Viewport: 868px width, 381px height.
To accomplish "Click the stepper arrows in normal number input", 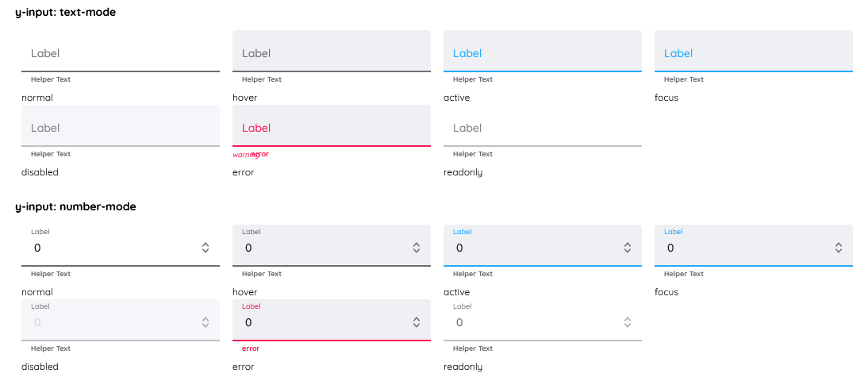I will tap(205, 248).
